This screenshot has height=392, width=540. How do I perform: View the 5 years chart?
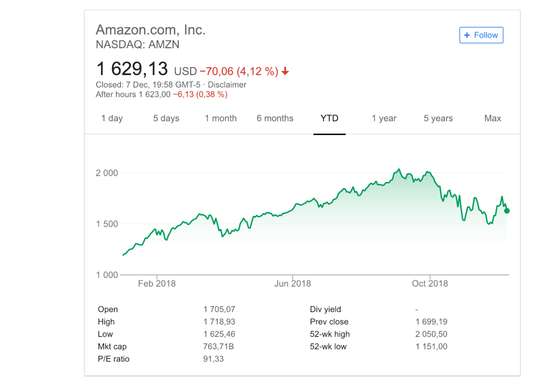438,119
